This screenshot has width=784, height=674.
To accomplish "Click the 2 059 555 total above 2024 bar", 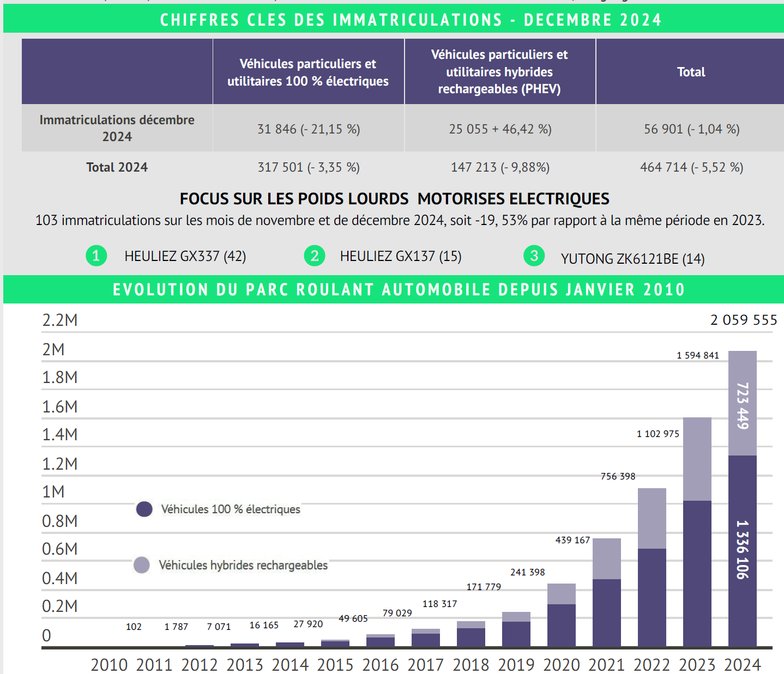I will pyautogui.click(x=744, y=320).
